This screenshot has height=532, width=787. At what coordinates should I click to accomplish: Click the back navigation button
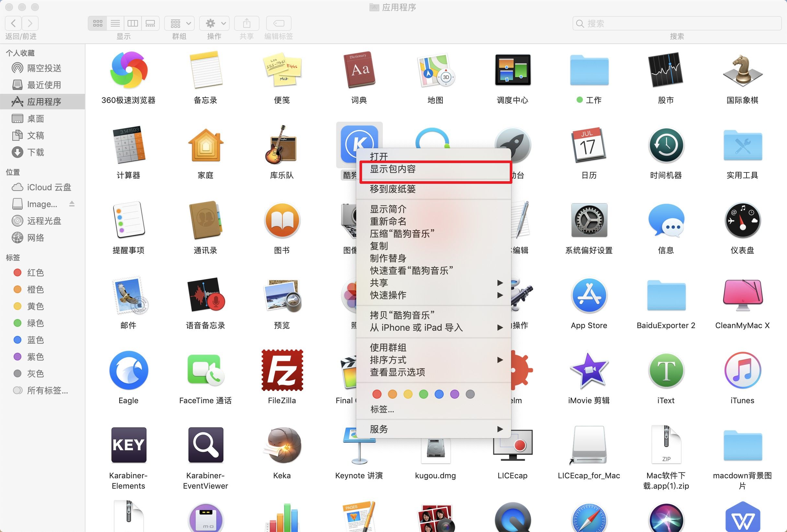(14, 23)
